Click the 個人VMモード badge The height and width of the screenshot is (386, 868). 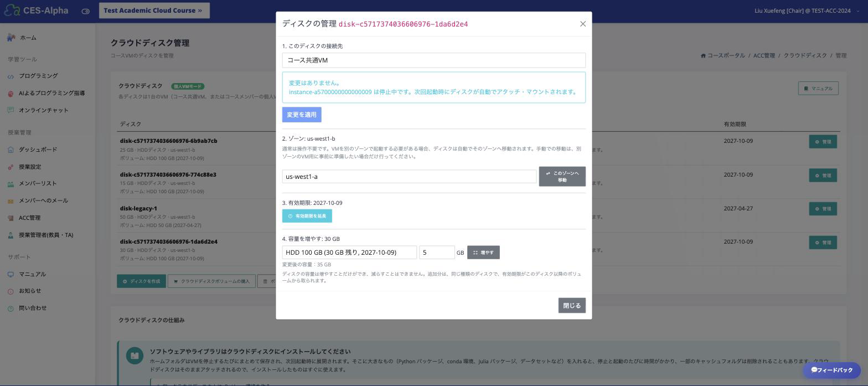point(188,86)
